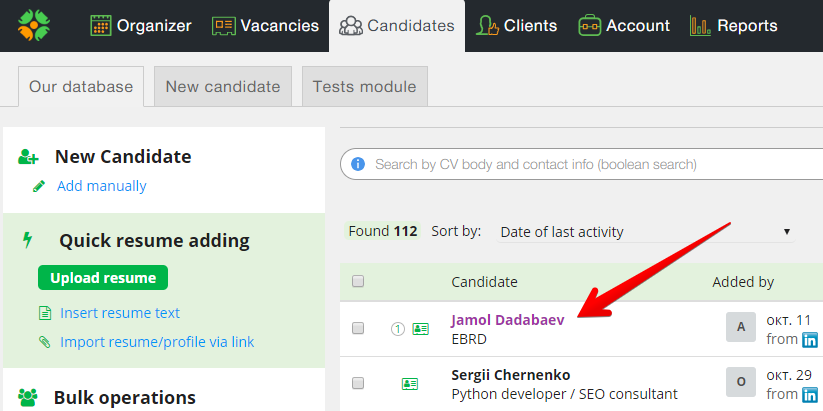Open the Reports section in top navigation
823x411 pixels.
pyautogui.click(x=733, y=26)
